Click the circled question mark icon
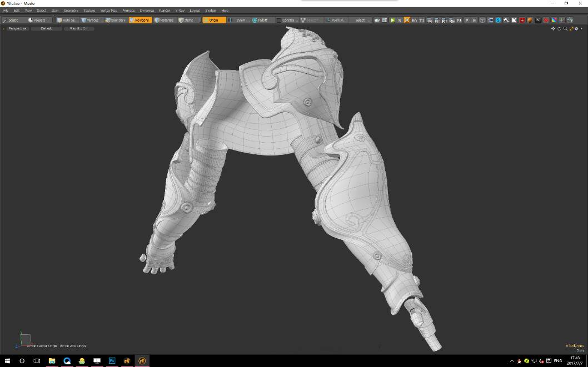Image resolution: width=588 pixels, height=367 pixels. 482,20
